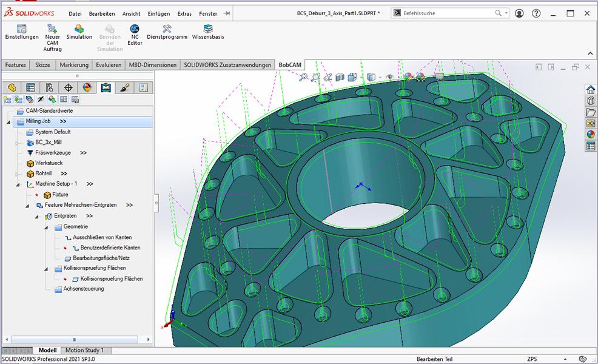Click the zoom to area icon

pos(315,78)
